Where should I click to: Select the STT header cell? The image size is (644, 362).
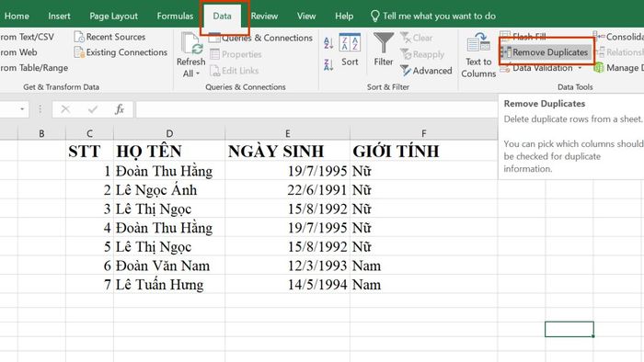(x=89, y=152)
